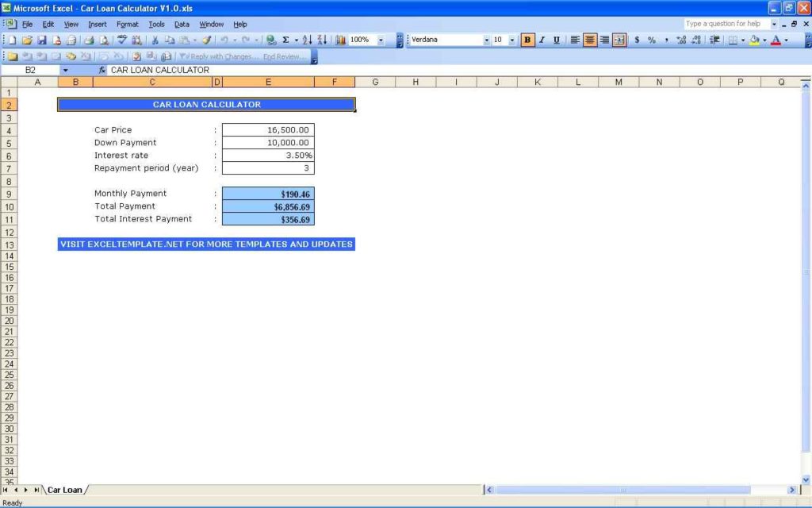Click the indent icon on the formatting toolbar
This screenshot has height=508, width=812.
coord(714,40)
